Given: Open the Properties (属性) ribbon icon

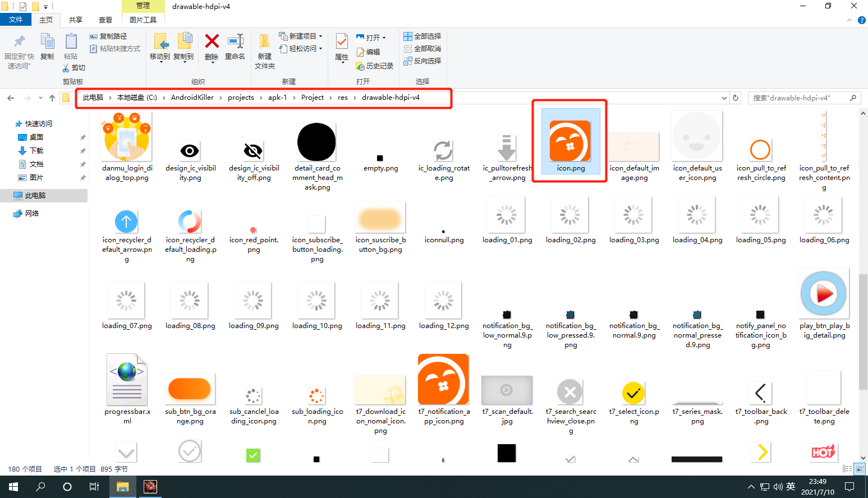Looking at the screenshot, I should (341, 42).
